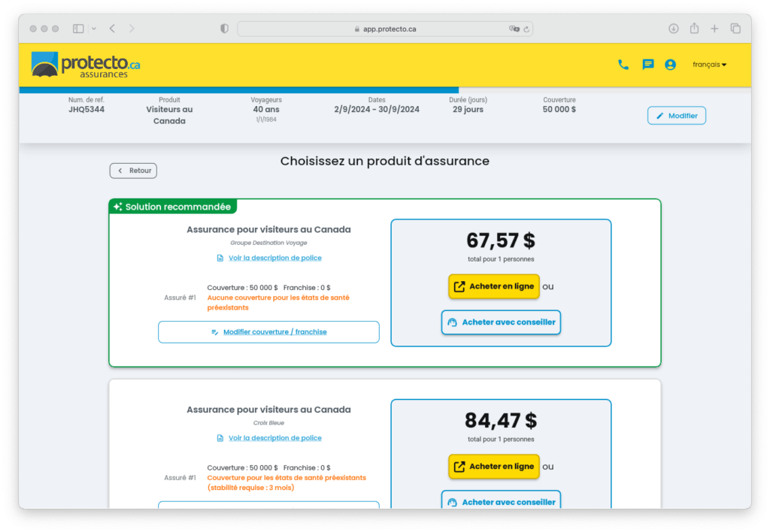770x532 pixels.
Task: Click the translate icon in address bar
Action: (514, 29)
